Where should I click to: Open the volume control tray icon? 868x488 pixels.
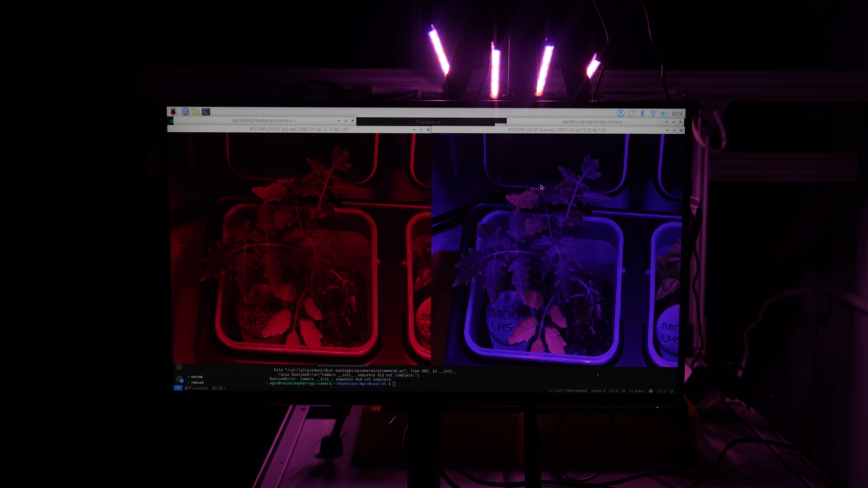[x=663, y=113]
